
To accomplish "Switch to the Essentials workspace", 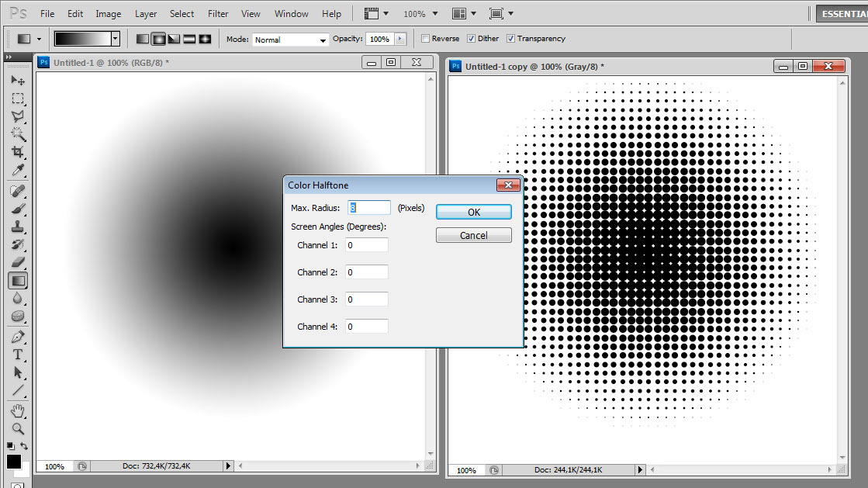I will [842, 14].
